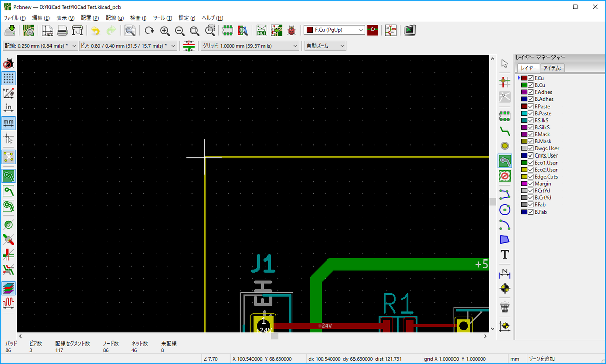
Task: Toggle polar coordinates display
Action: (x=9, y=93)
